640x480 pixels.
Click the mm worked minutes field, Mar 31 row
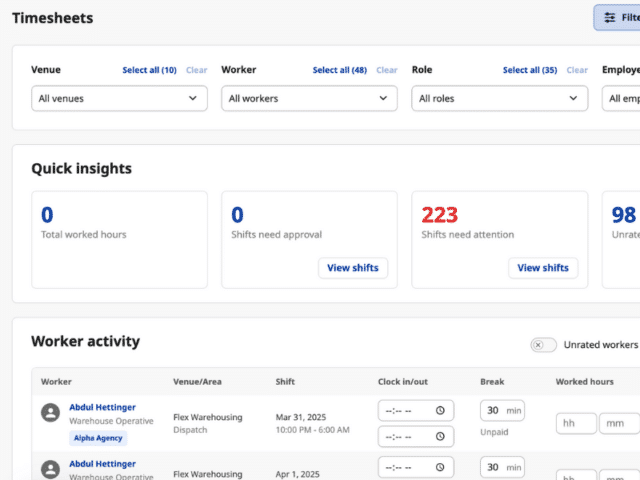619,423
